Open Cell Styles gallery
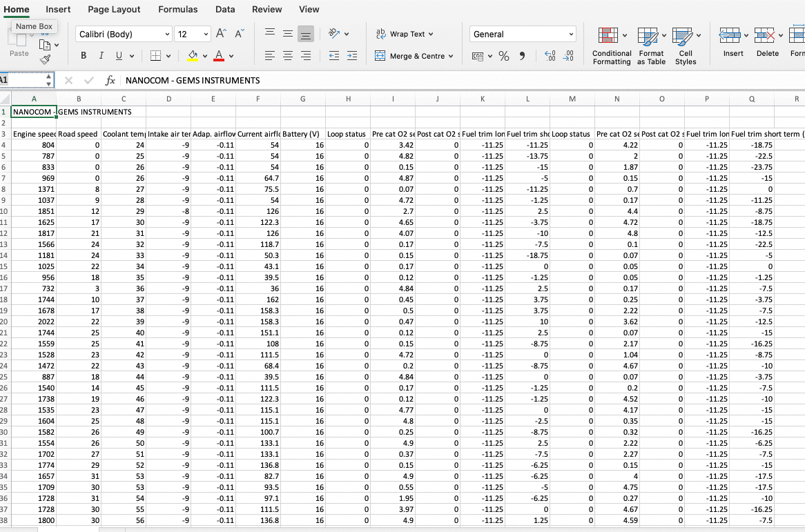 point(686,46)
